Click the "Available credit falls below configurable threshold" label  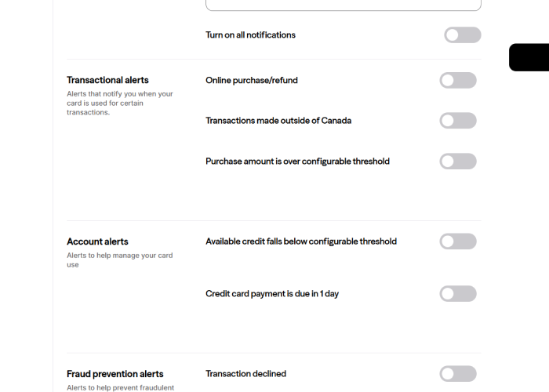pos(300,241)
